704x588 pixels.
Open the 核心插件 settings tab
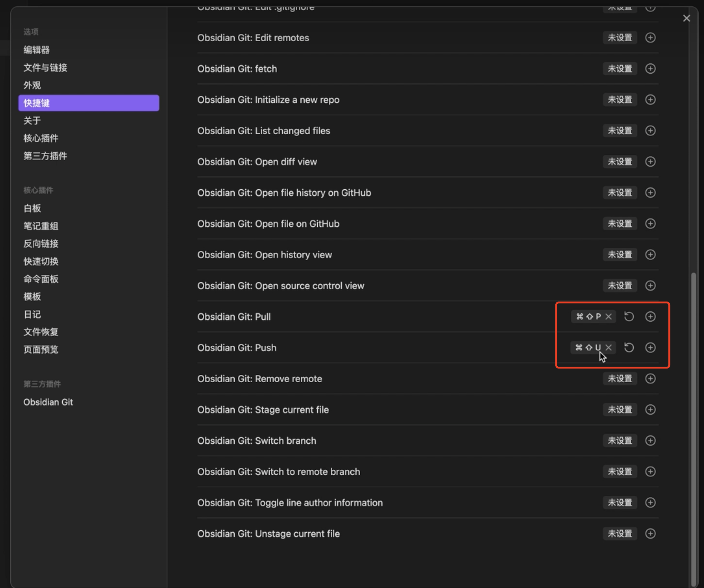(41, 138)
